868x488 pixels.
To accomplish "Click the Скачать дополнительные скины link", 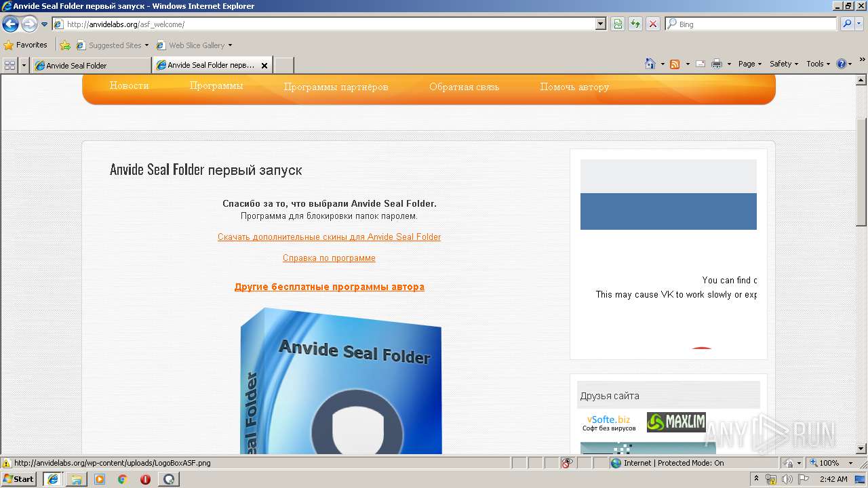I will [329, 237].
